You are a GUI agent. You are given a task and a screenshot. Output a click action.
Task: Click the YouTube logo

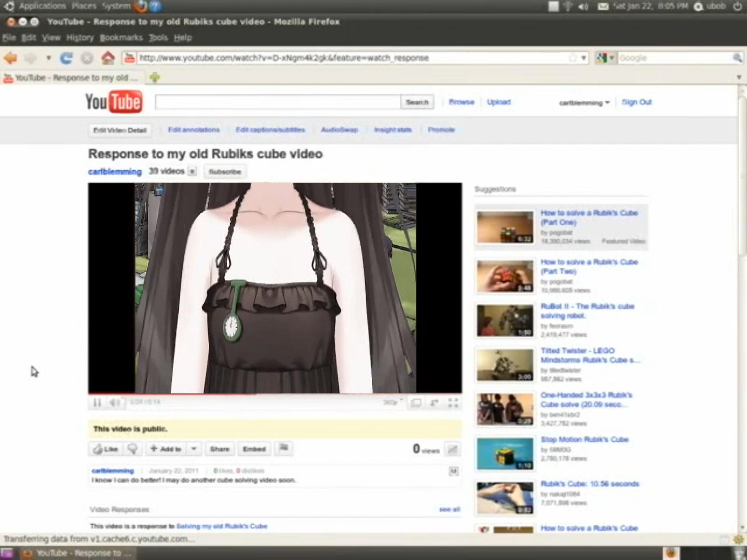point(113,102)
